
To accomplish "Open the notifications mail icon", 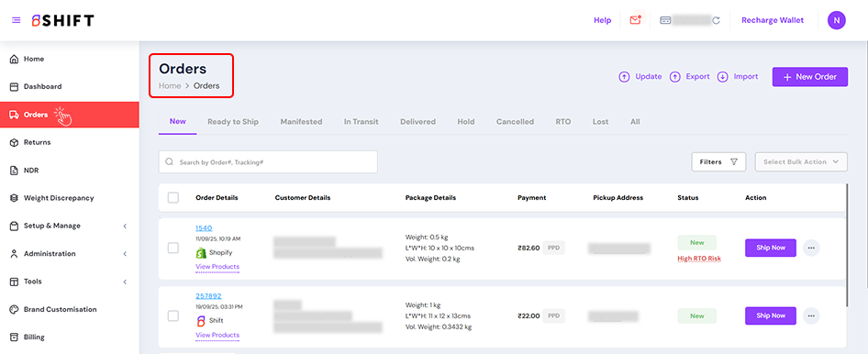I will click(x=635, y=20).
